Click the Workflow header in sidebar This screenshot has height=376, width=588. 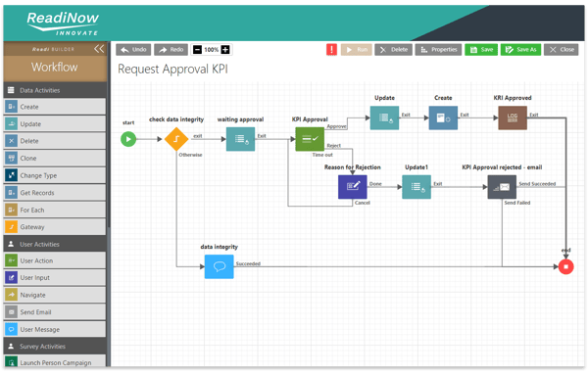click(55, 67)
